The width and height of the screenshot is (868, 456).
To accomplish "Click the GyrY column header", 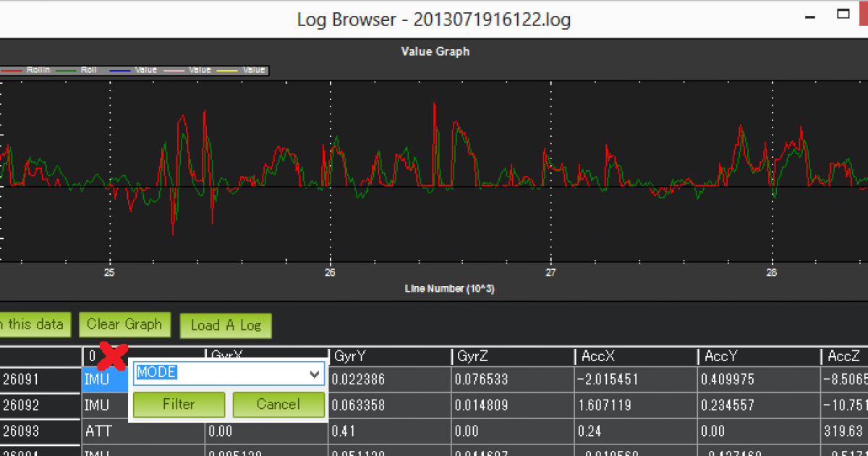I will [390, 356].
